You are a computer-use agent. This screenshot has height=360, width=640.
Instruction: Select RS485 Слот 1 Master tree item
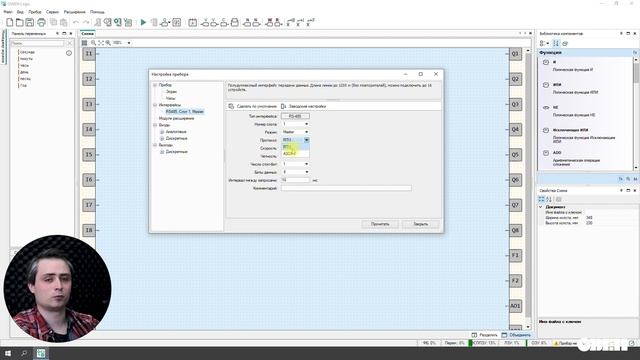pyautogui.click(x=184, y=111)
